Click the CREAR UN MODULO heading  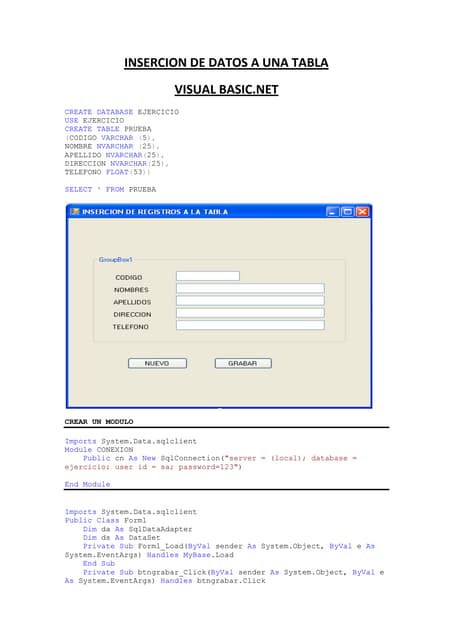[99, 422]
